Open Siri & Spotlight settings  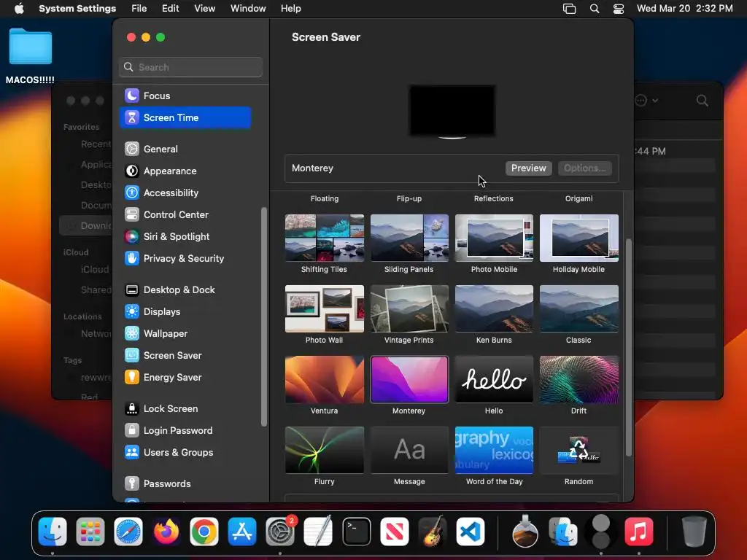pyautogui.click(x=185, y=237)
